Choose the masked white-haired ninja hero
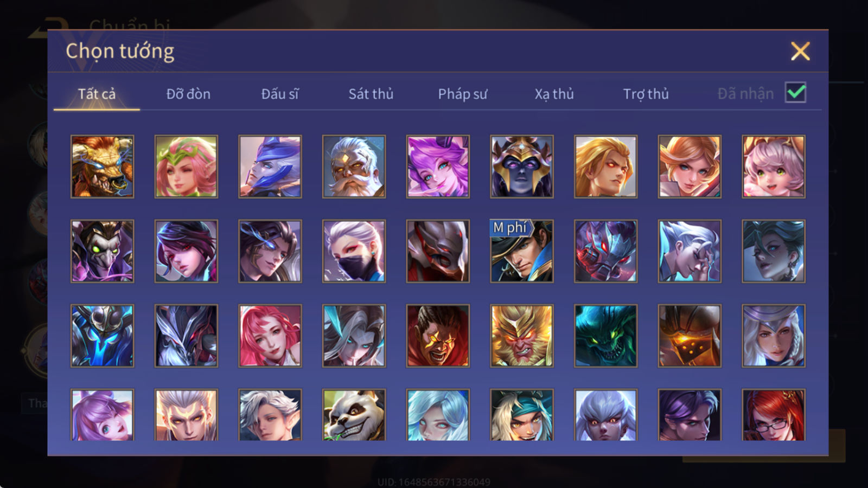Image resolution: width=868 pixels, height=488 pixels. pos(354,251)
